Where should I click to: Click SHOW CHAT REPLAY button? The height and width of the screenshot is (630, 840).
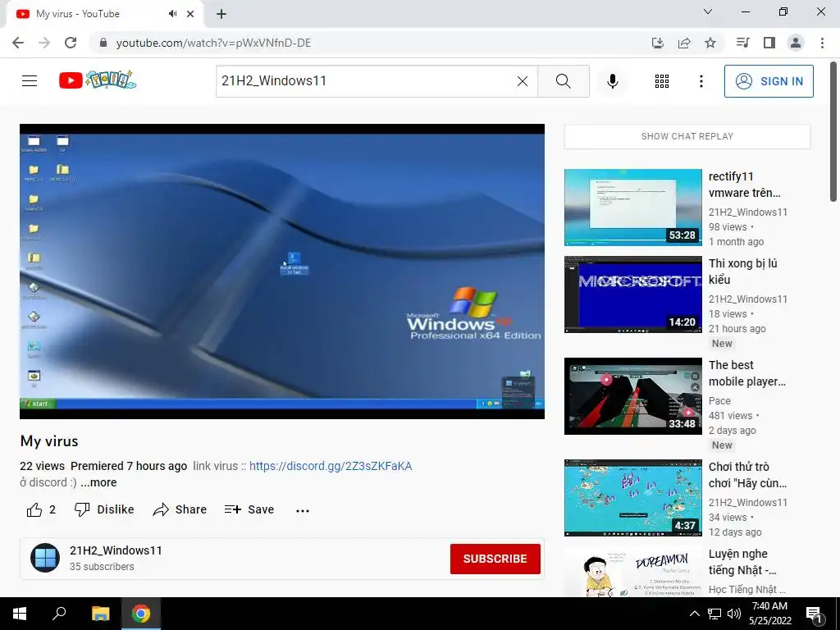coord(687,137)
